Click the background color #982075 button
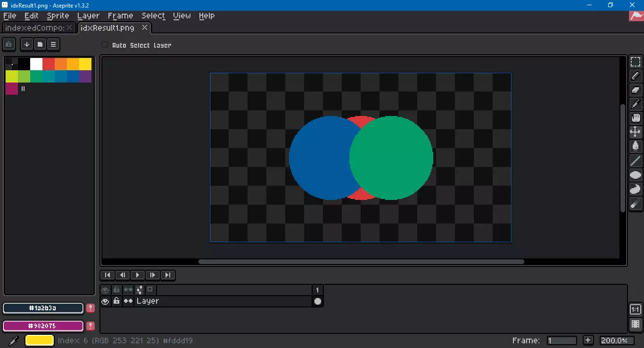The height and width of the screenshot is (348, 644). pyautogui.click(x=43, y=326)
